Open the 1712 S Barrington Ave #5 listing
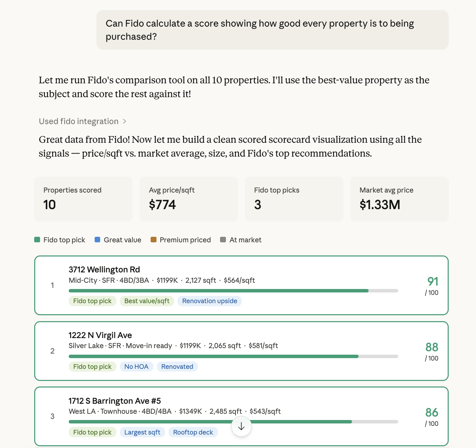The width and height of the screenshot is (476, 448). [241, 416]
